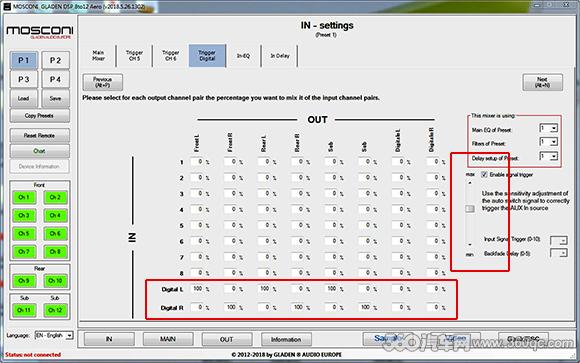The width and height of the screenshot is (580, 363).
Task: Open Filters of Preset dropdown
Action: (x=549, y=142)
